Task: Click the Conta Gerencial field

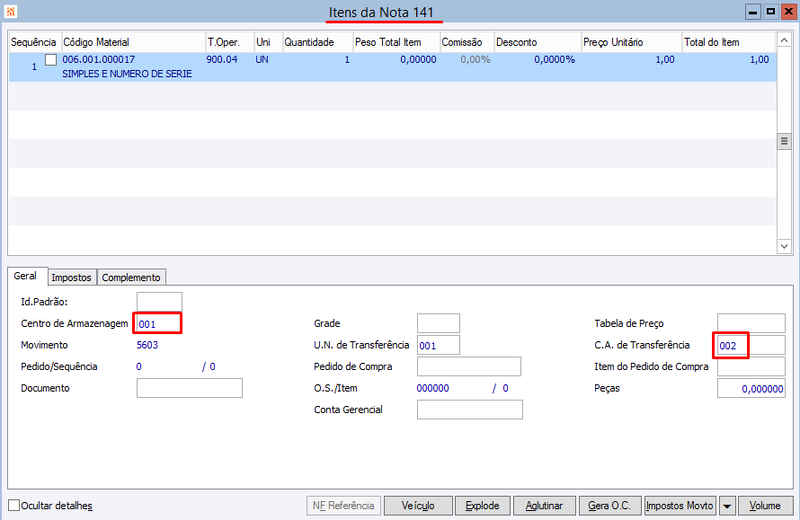Action: [470, 409]
